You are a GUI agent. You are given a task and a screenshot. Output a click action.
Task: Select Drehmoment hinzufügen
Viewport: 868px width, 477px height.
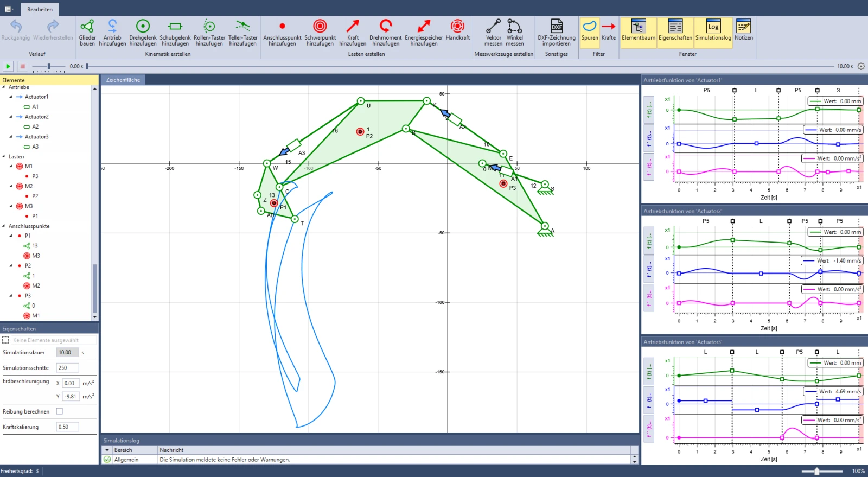click(x=386, y=33)
